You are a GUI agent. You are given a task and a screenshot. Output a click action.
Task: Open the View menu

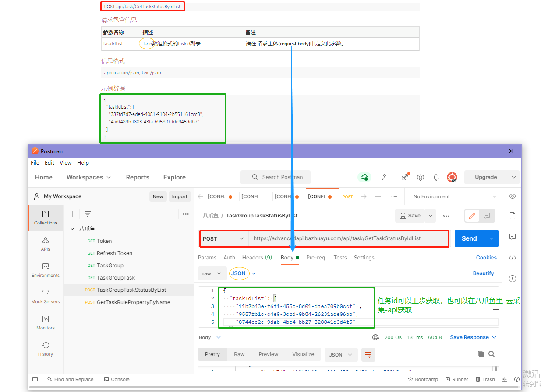click(66, 162)
